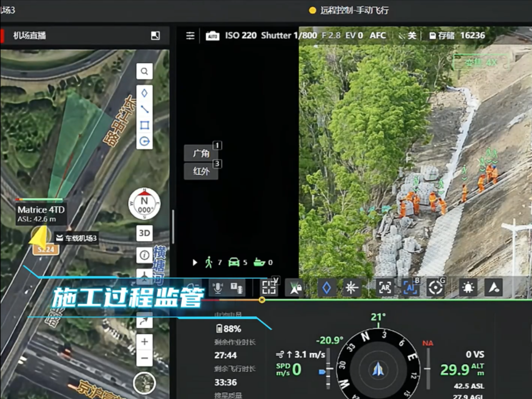532x399 pixels.
Task: Click the gimbal pitch slider near -20.9°
Action: click(x=328, y=368)
